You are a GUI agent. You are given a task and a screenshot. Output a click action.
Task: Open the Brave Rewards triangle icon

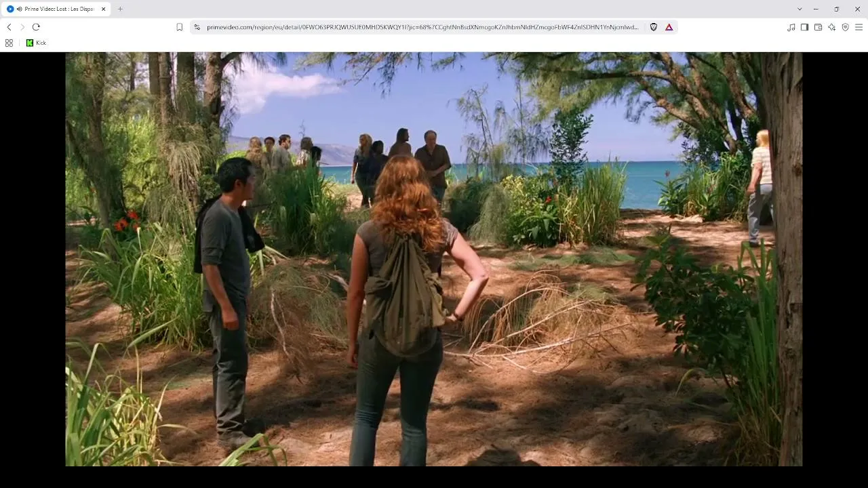(x=669, y=27)
